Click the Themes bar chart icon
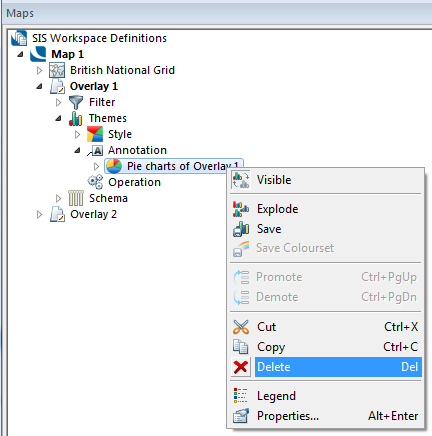 coord(76,118)
